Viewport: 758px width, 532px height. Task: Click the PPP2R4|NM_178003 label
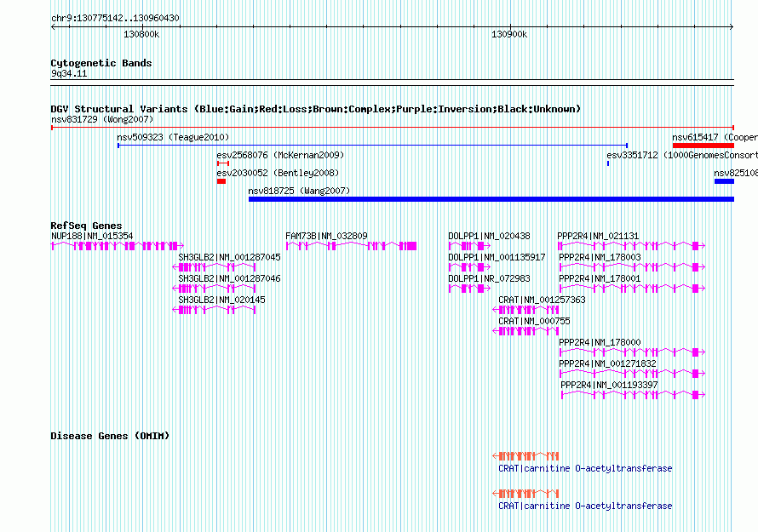tap(600, 257)
